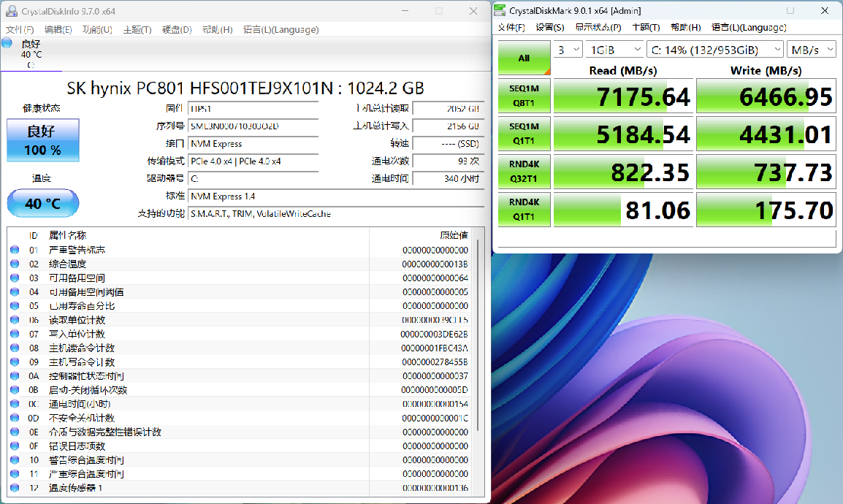Open the 1GiB test size dropdown

[614, 50]
